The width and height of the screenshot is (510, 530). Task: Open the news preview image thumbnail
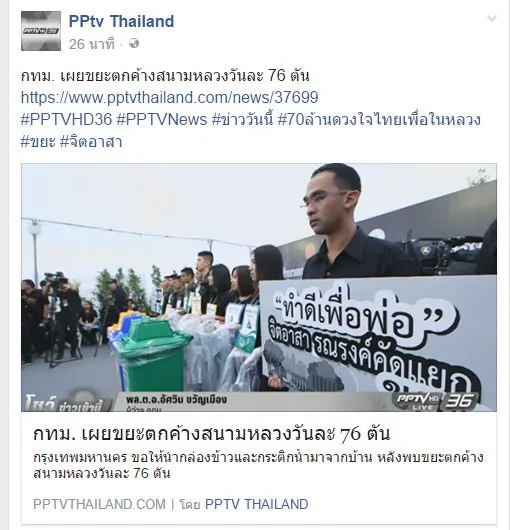259,287
